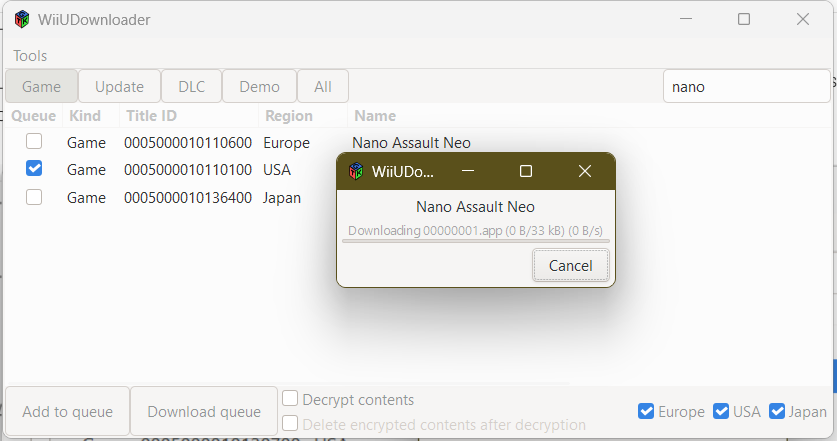The image size is (837, 441).
Task: Select title ID 0005000010136400
Action: 188,198
